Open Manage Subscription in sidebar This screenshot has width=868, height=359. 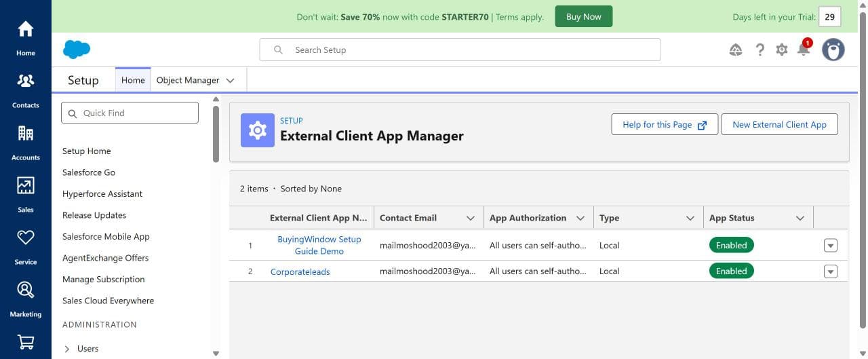[x=104, y=280]
